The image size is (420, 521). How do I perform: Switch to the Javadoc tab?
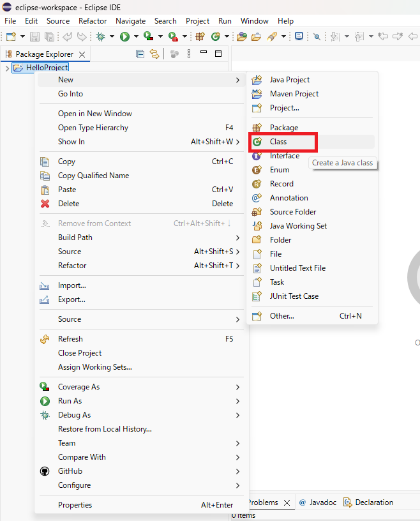[x=318, y=502]
